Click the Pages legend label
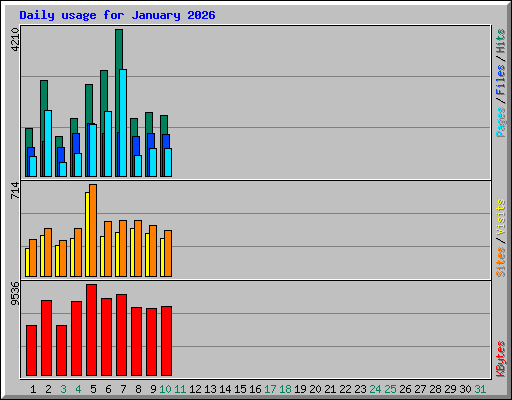The width and height of the screenshot is (512, 400). click(x=500, y=122)
